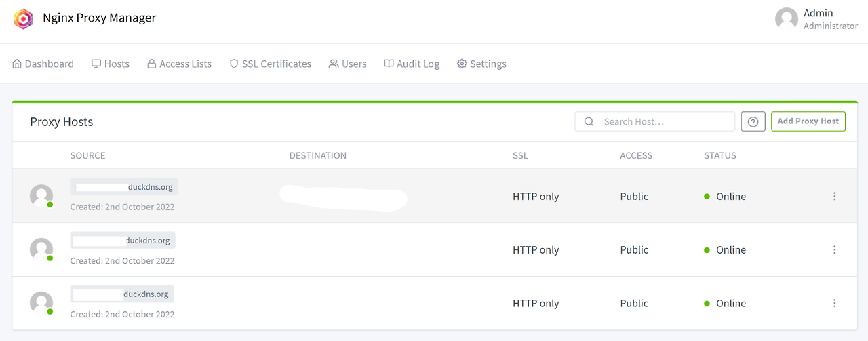868x341 pixels.
Task: Focus the Search Host input field
Action: point(655,121)
